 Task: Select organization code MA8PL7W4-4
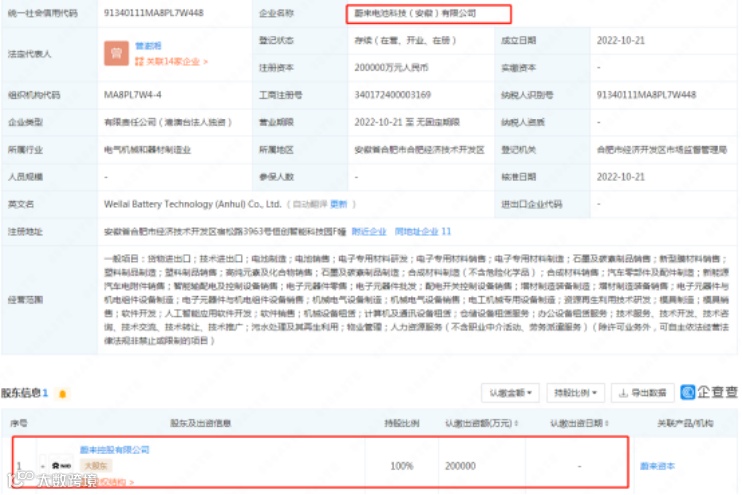[132, 95]
